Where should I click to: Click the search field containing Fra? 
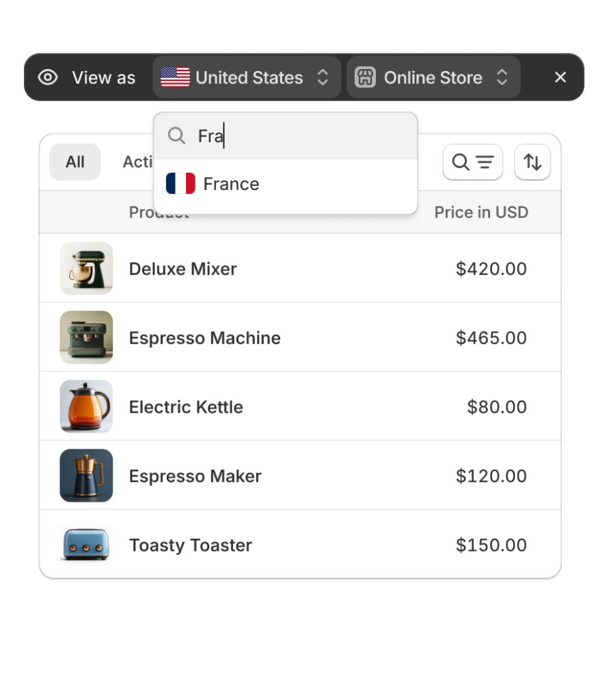click(286, 136)
